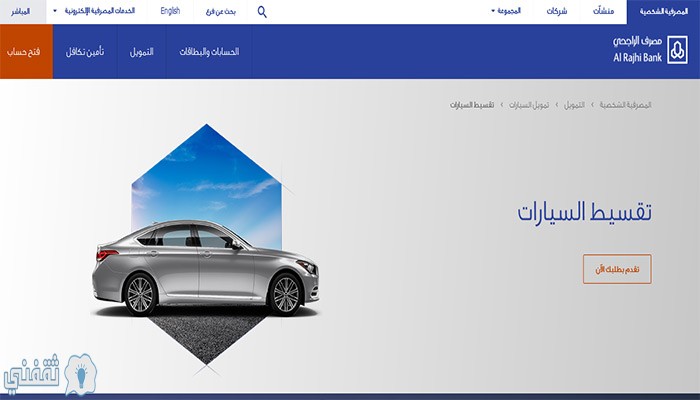This screenshot has width=700, height=400.
Task: Click the Al Rajhi Bank logo
Action: (650, 50)
